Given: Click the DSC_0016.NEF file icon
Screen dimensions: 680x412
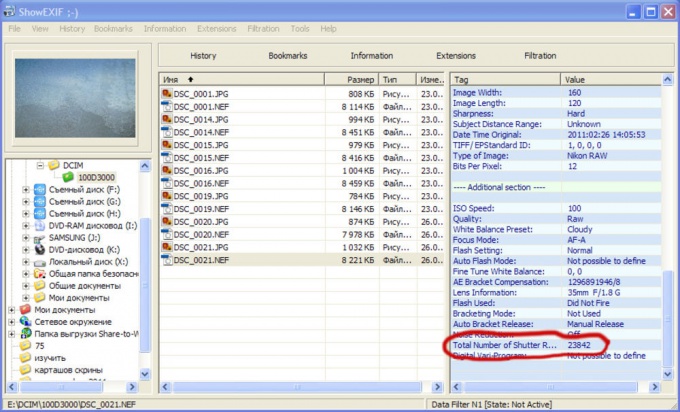Looking at the screenshot, I should click(167, 183).
